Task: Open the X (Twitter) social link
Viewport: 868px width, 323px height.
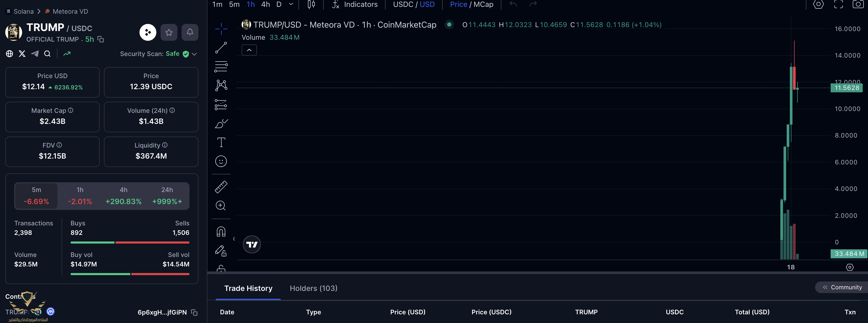Action: click(22, 54)
